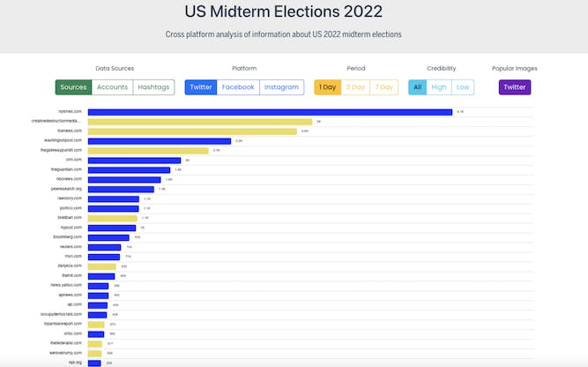Switch data source to Hashtags
Image resolution: width=588 pixels, height=367 pixels.
[153, 87]
